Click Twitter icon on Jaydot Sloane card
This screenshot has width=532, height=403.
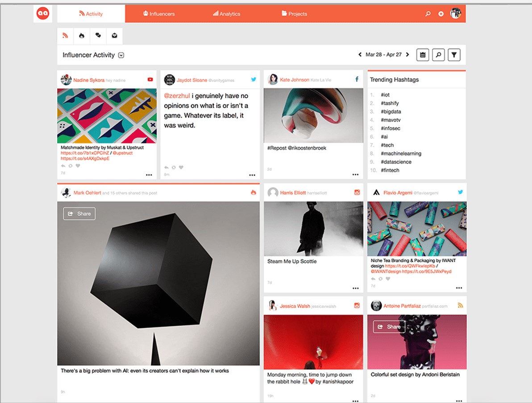(x=254, y=79)
